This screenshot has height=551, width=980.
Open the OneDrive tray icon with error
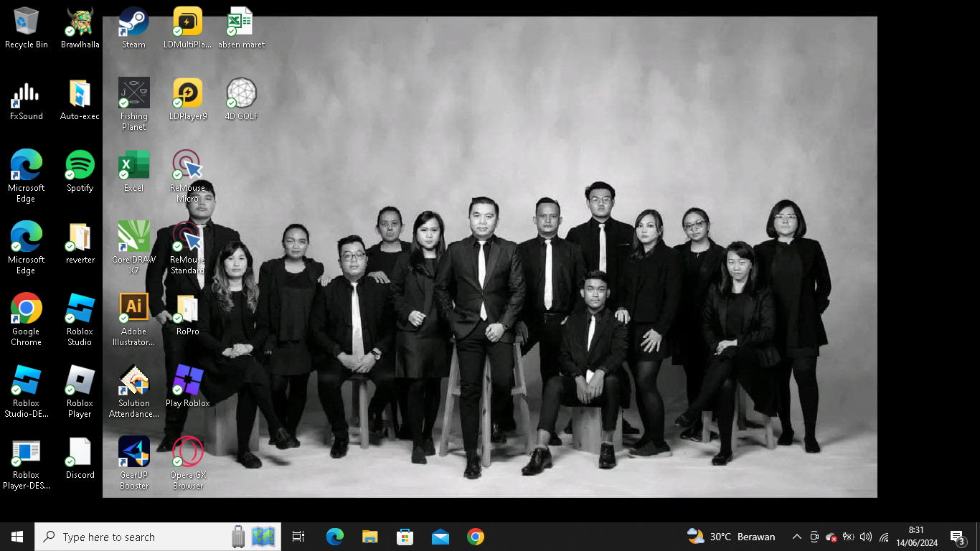831,537
